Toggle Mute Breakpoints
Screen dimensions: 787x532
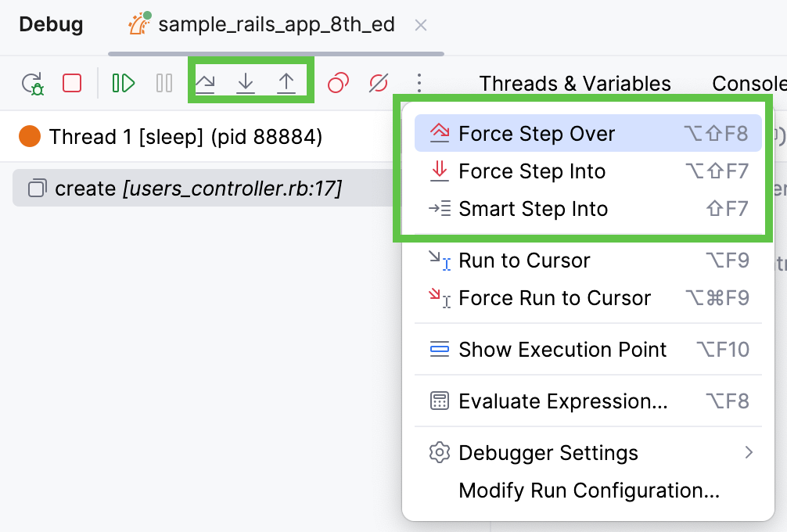click(x=379, y=83)
